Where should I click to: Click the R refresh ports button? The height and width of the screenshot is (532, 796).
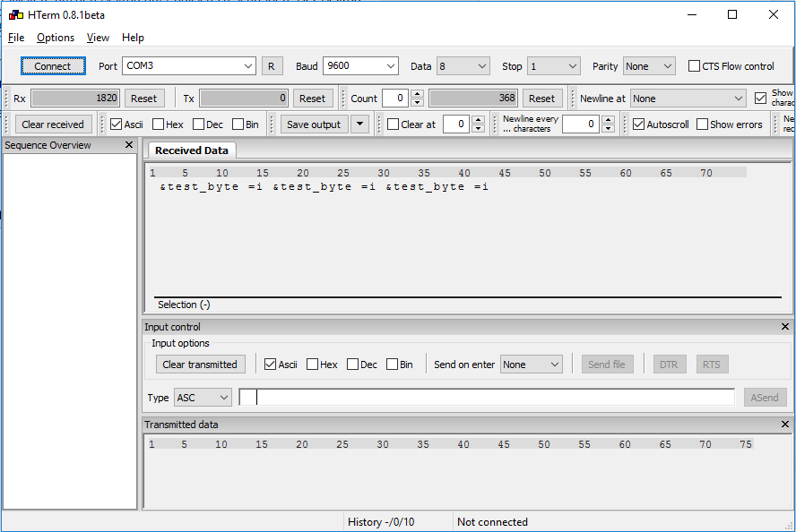coord(272,66)
